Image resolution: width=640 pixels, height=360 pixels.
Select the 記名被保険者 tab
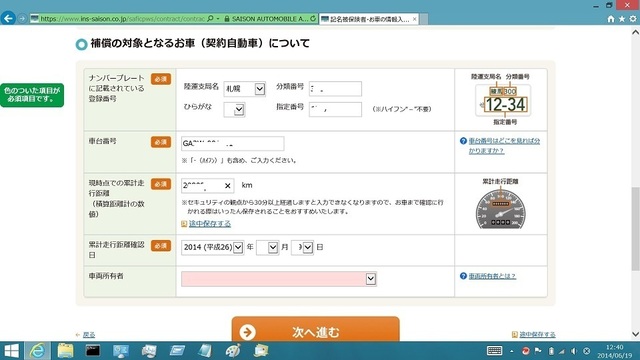coord(369,19)
